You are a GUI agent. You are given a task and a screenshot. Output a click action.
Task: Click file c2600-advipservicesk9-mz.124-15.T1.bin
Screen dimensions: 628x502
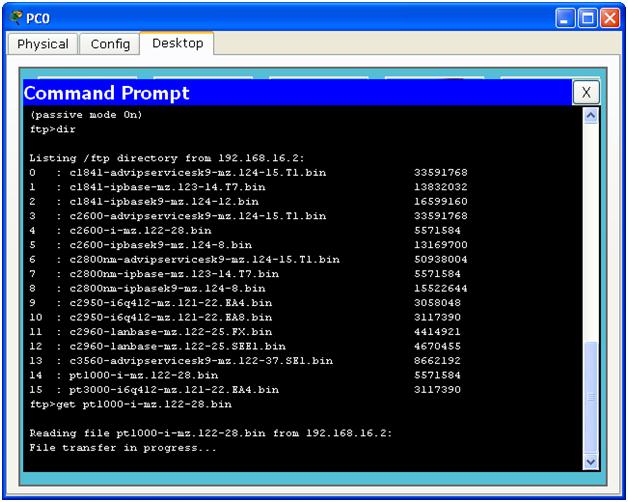pyautogui.click(x=197, y=216)
